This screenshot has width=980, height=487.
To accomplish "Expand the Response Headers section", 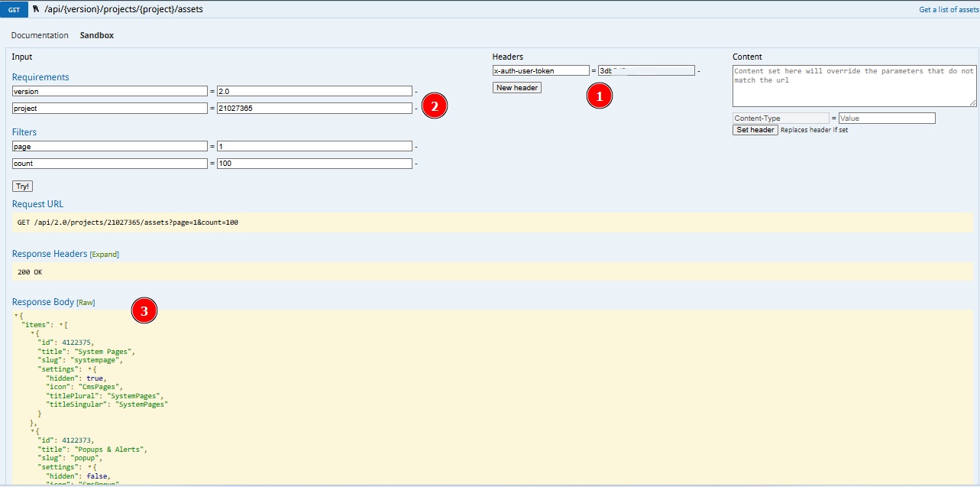I will 105,254.
